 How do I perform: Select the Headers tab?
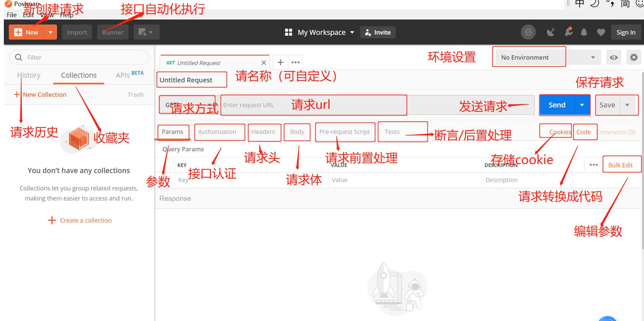(263, 132)
